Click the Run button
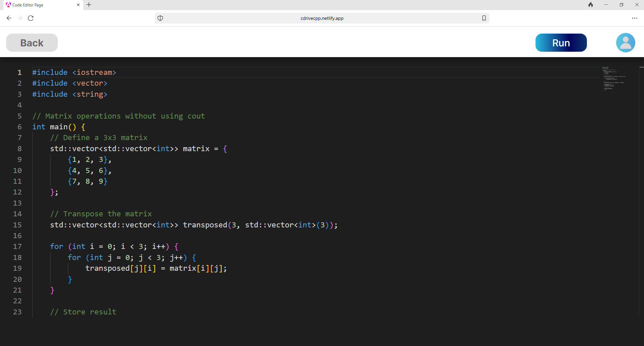644x346 pixels. pos(561,43)
